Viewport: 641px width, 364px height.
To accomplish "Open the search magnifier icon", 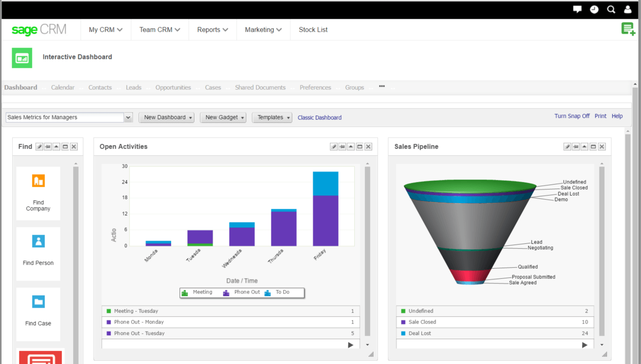I will click(611, 9).
